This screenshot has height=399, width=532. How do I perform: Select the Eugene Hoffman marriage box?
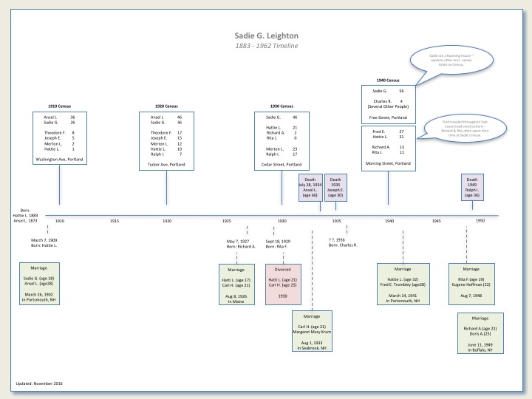click(x=470, y=284)
